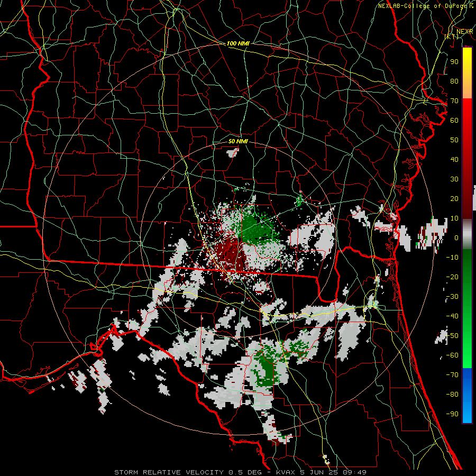
Task: Click the "-60" scale label
Action: point(452,355)
